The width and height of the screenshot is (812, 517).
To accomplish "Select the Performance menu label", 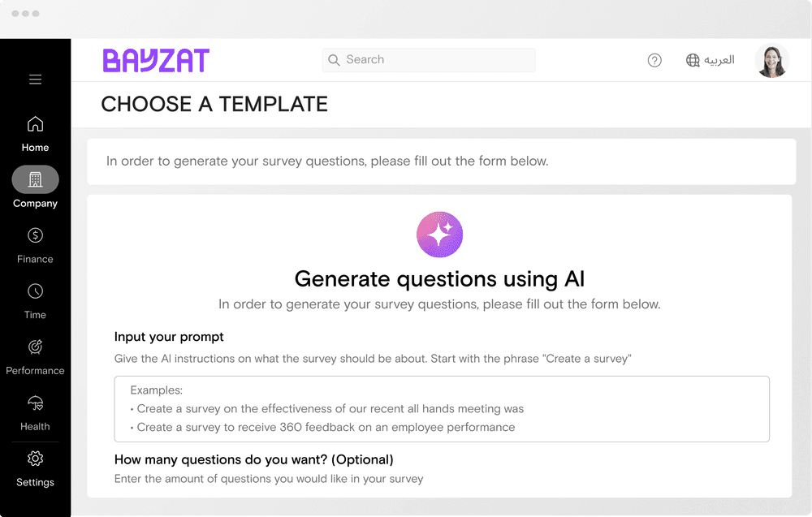I will pos(35,371).
